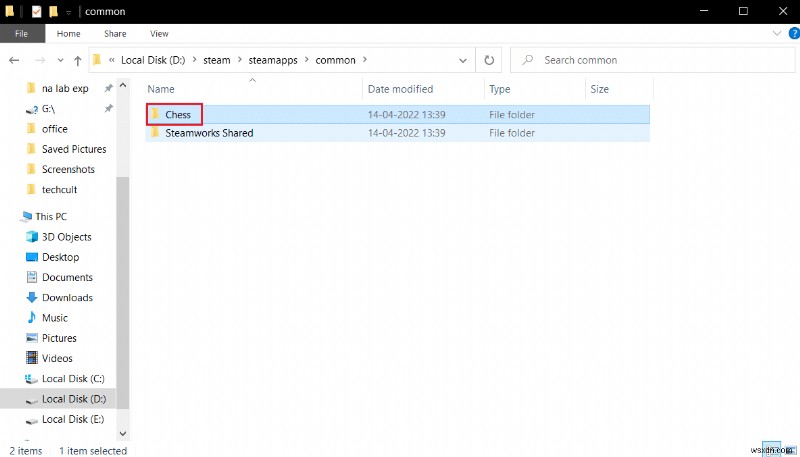
Task: Open Pictures in navigation pane
Action: click(x=59, y=338)
